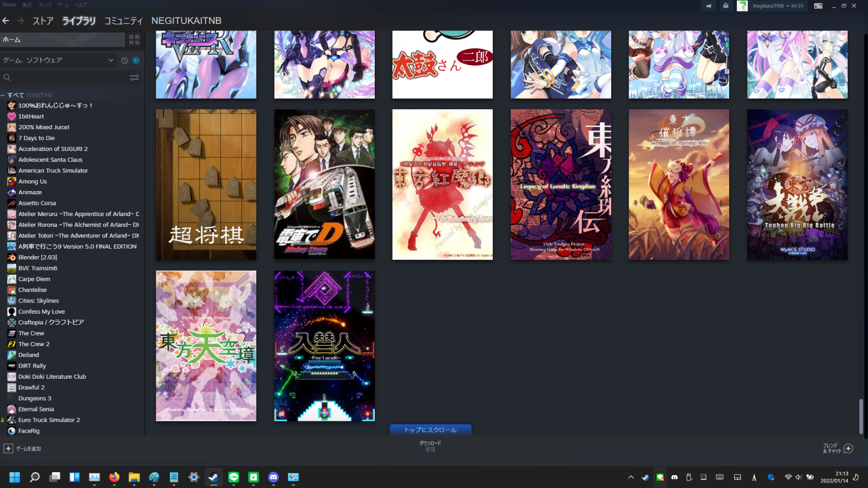The height and width of the screenshot is (488, 868).
Task: Open the Settings gear on taskbar
Action: pyautogui.click(x=194, y=477)
